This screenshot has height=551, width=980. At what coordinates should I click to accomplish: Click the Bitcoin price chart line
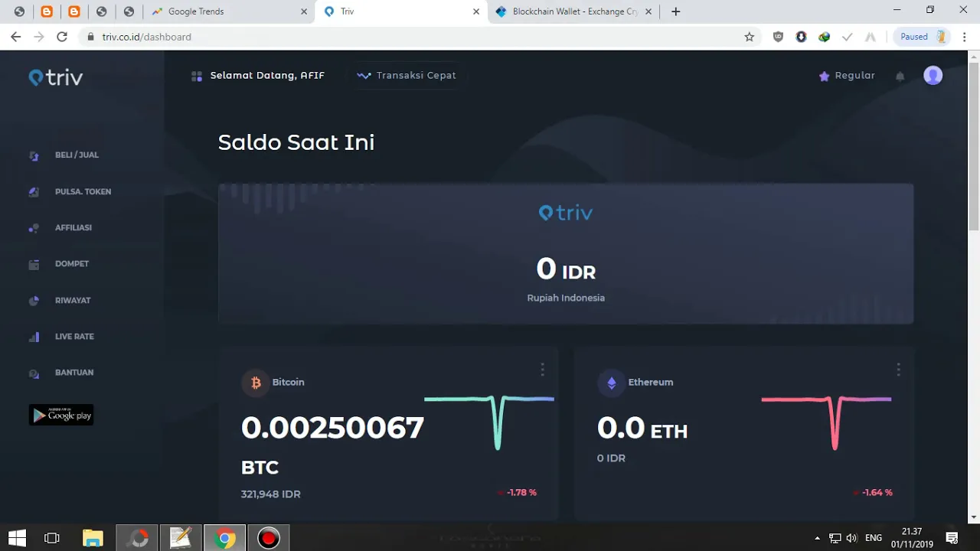click(x=488, y=422)
